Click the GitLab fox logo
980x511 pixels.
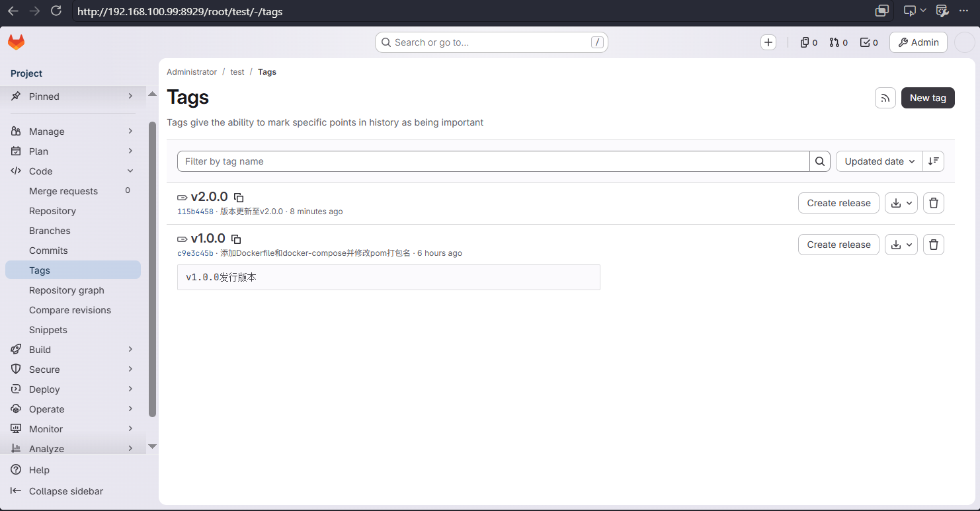[x=16, y=42]
